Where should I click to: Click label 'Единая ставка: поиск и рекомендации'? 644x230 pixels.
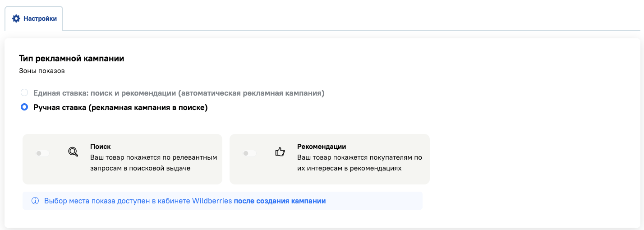[179, 93]
